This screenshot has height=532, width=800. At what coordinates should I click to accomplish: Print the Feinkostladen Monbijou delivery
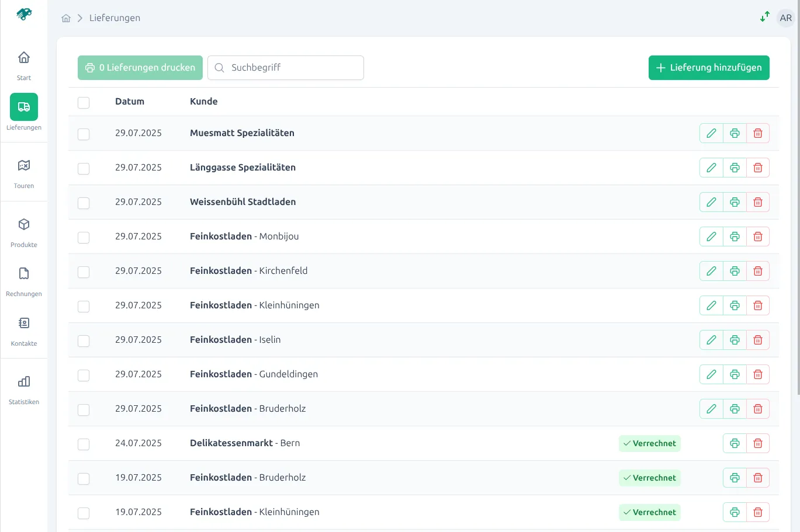734,236
